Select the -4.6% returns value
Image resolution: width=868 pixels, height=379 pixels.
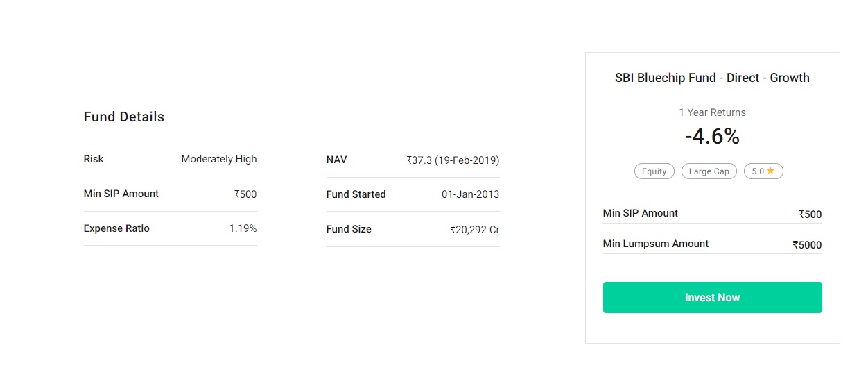pyautogui.click(x=712, y=137)
